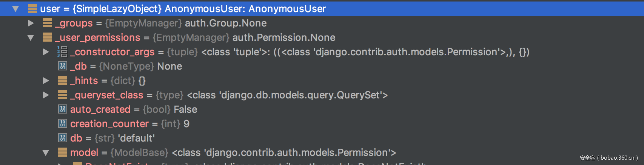Select the creation_counter variable name
The width and height of the screenshot is (644, 165).
tap(109, 124)
